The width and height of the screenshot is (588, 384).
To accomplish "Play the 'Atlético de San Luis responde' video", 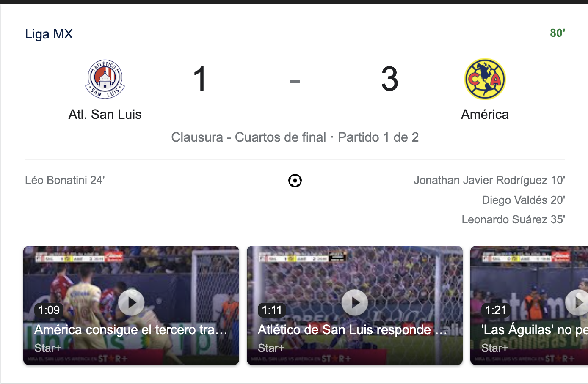I will tap(355, 302).
